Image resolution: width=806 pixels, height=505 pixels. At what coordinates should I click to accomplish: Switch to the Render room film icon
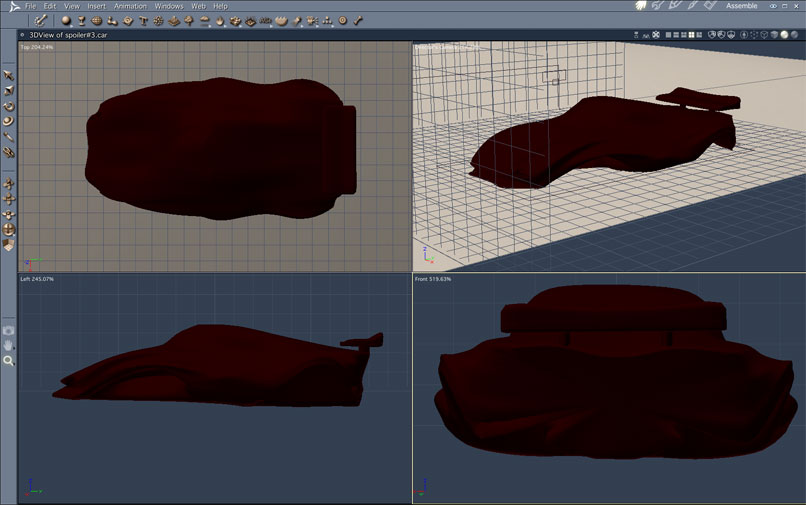[x=710, y=6]
